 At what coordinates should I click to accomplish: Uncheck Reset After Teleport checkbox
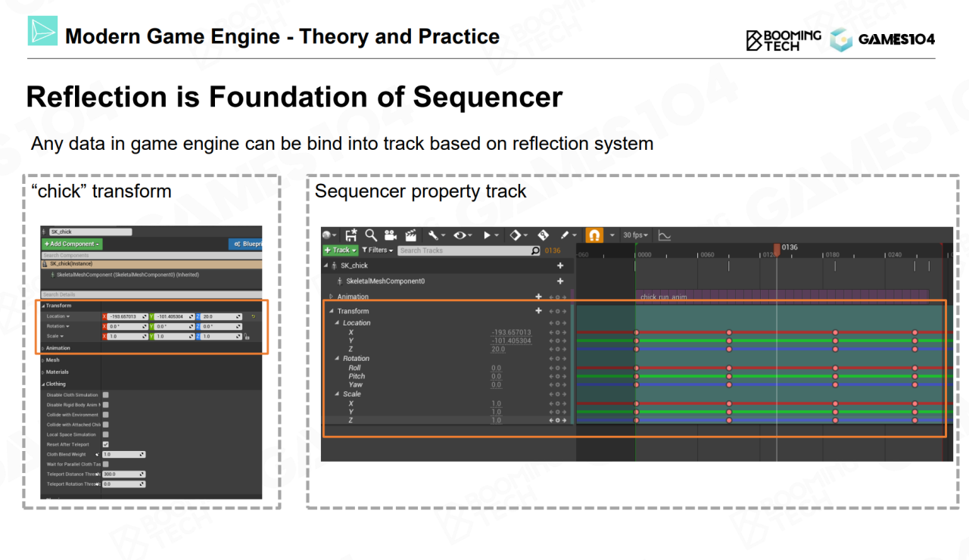click(106, 444)
